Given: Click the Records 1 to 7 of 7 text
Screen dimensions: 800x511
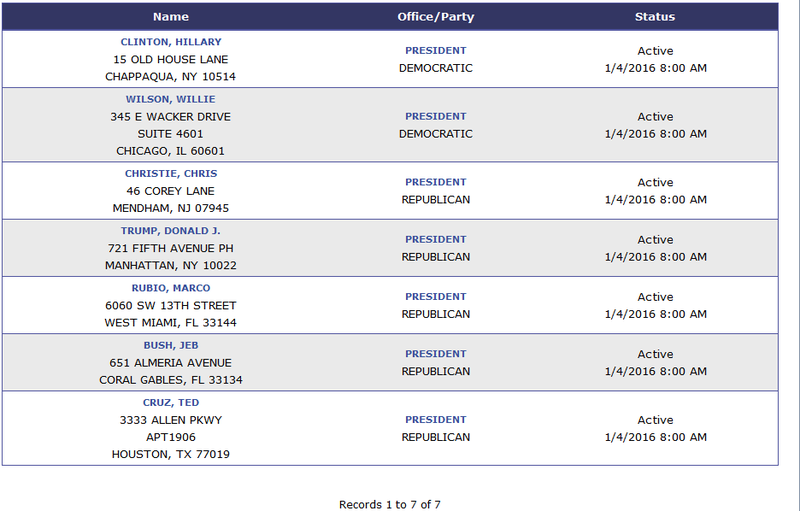Looking at the screenshot, I should (390, 504).
